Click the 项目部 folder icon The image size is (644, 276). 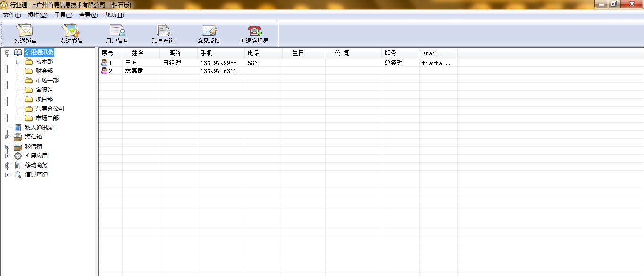29,99
